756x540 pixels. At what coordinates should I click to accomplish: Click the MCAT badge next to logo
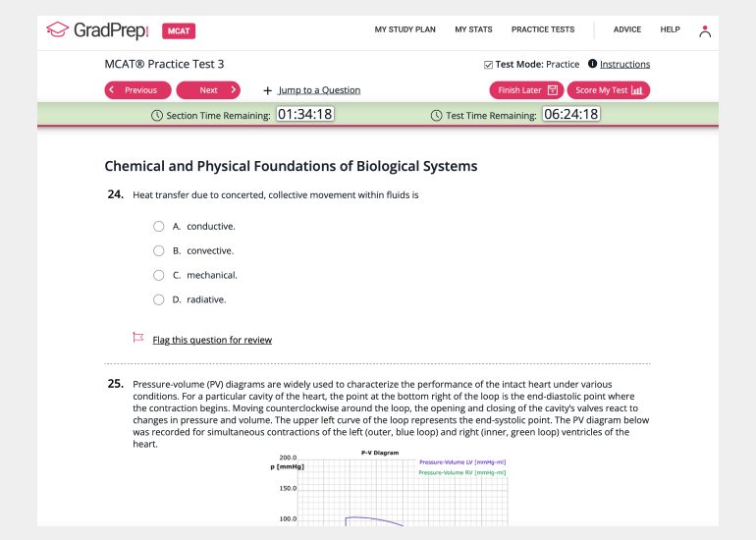(x=179, y=30)
